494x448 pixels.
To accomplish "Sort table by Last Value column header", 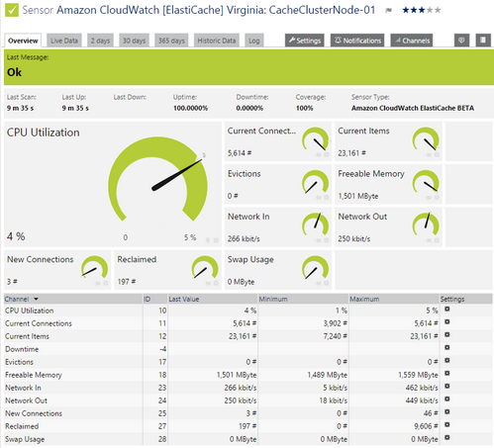I will tap(184, 299).
